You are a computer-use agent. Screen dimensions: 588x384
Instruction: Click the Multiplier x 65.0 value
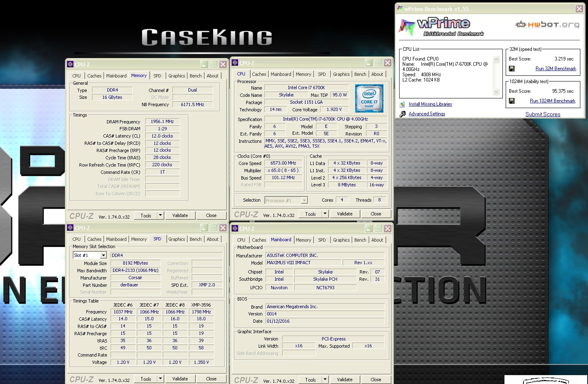pos(283,170)
